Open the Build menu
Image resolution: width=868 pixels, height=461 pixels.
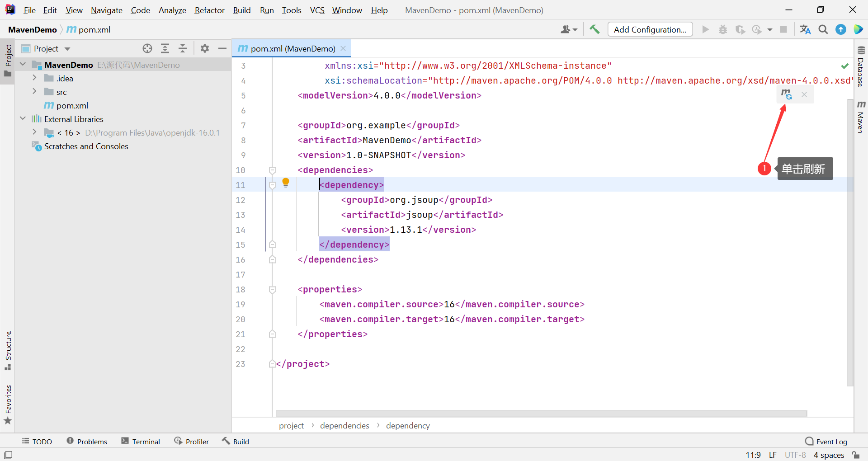tap(242, 10)
